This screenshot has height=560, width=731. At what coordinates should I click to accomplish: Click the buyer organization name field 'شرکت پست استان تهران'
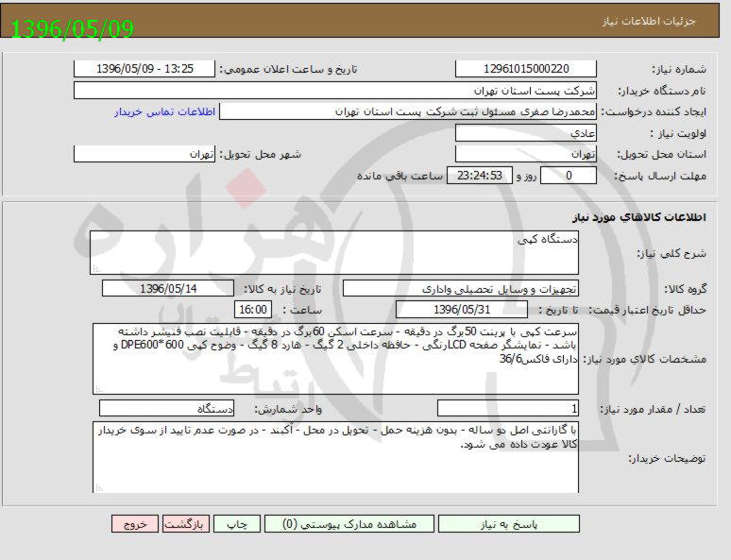click(334, 91)
